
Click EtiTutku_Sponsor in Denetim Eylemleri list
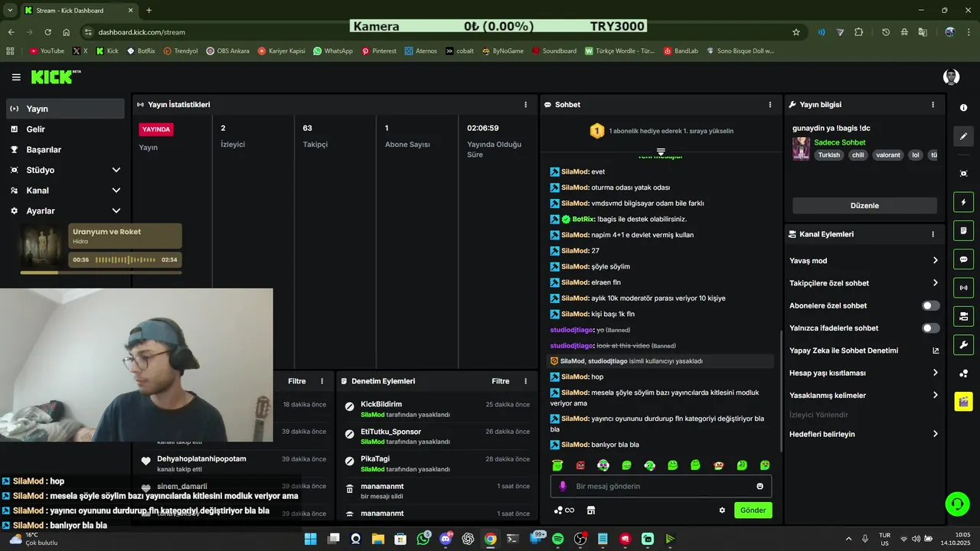[390, 432]
